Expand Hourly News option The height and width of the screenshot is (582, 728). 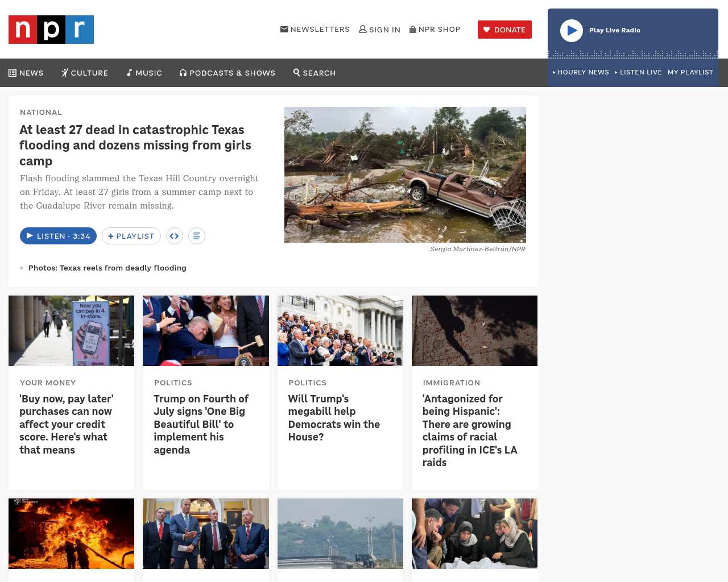point(581,72)
